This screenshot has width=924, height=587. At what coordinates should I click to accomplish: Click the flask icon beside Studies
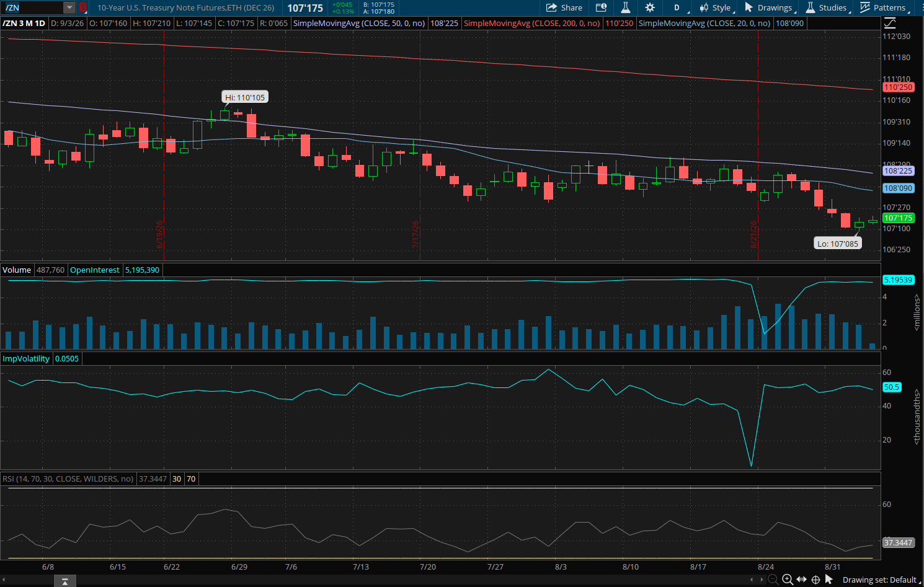coord(810,7)
